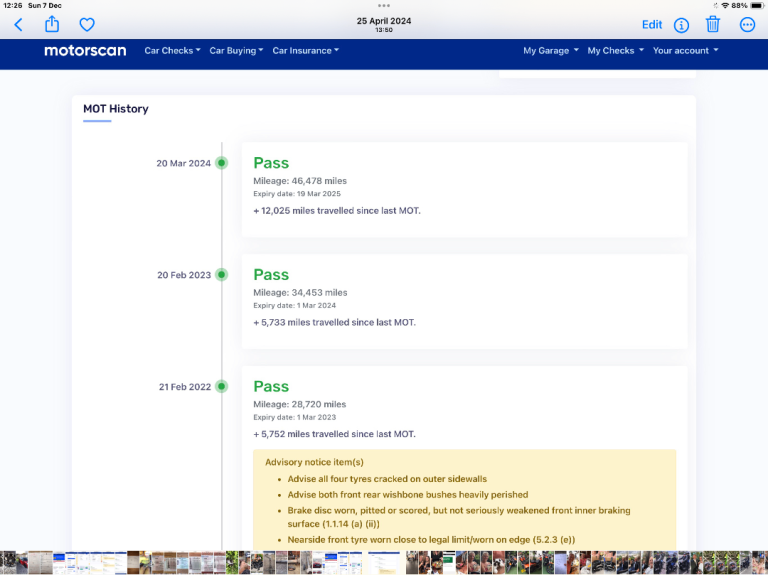Click the motorscan logo
Viewport: 768px width, 575px height.
click(x=85, y=51)
